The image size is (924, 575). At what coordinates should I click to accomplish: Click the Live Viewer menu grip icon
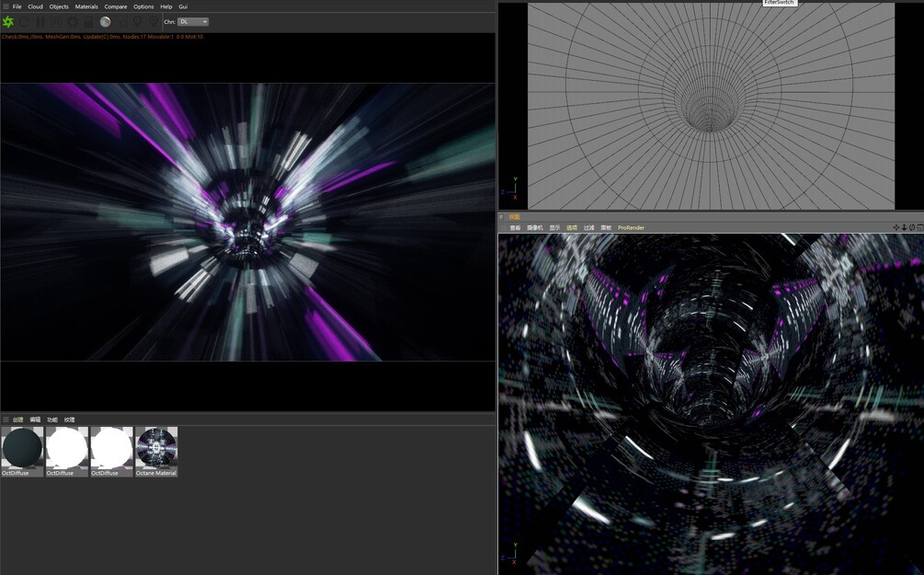click(x=6, y=6)
